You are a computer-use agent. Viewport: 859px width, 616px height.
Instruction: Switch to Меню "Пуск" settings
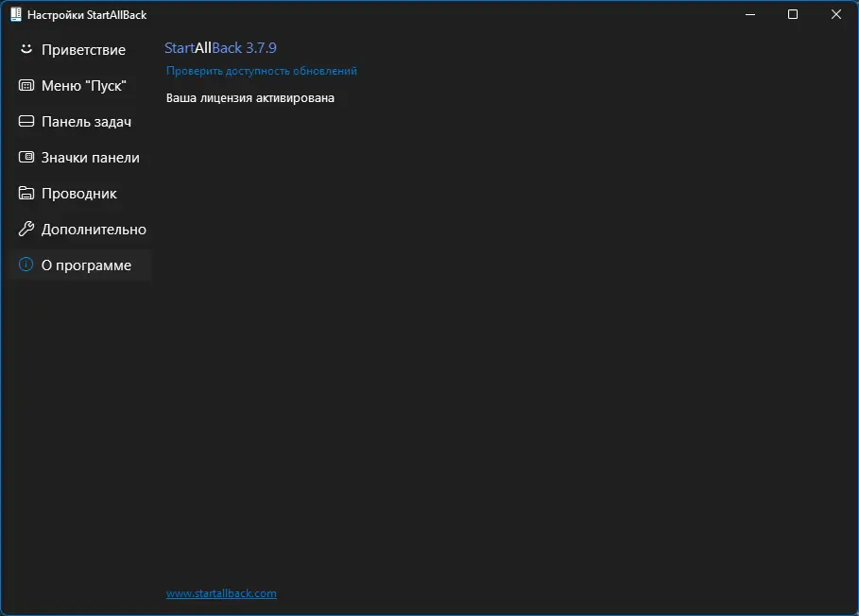click(x=80, y=85)
